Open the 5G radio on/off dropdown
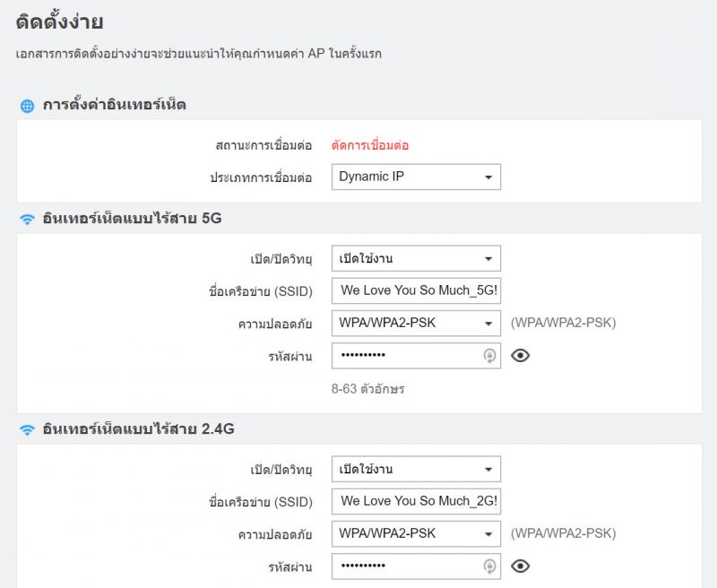The width and height of the screenshot is (717, 588). click(x=416, y=258)
